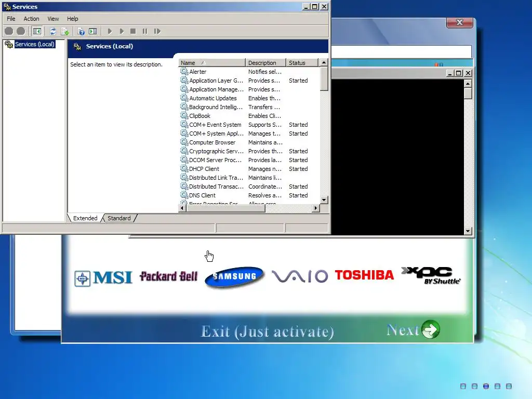Click the services list scroll down arrow

click(324, 200)
